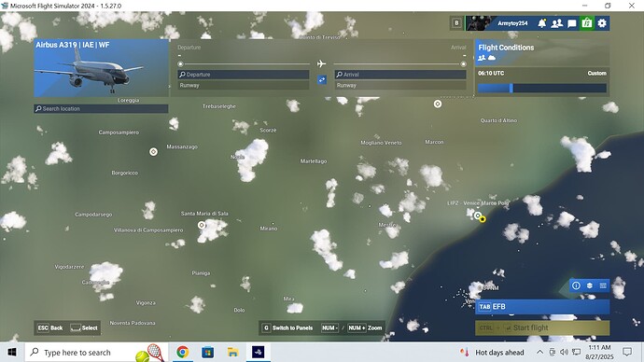Zoom in using the NUM + Zoom button
Screen dimensions: 644x362
click(365, 327)
